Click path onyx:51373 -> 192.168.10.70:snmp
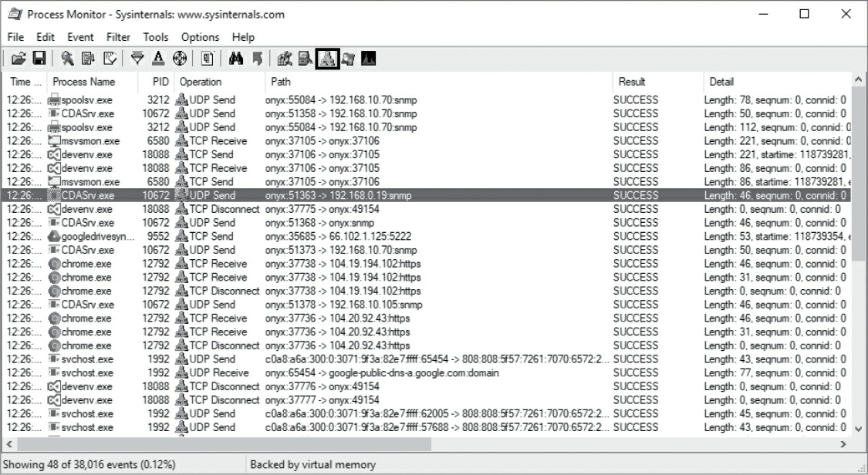Image resolution: width=868 pixels, height=475 pixels. click(x=341, y=251)
